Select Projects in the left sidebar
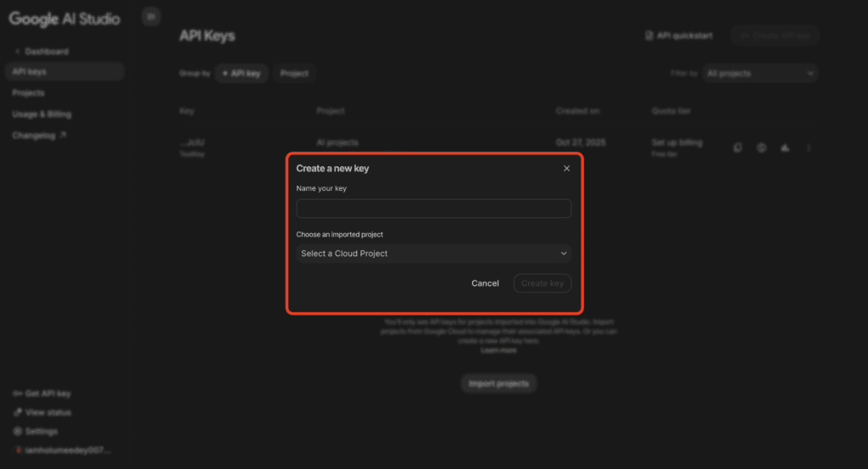 click(29, 93)
